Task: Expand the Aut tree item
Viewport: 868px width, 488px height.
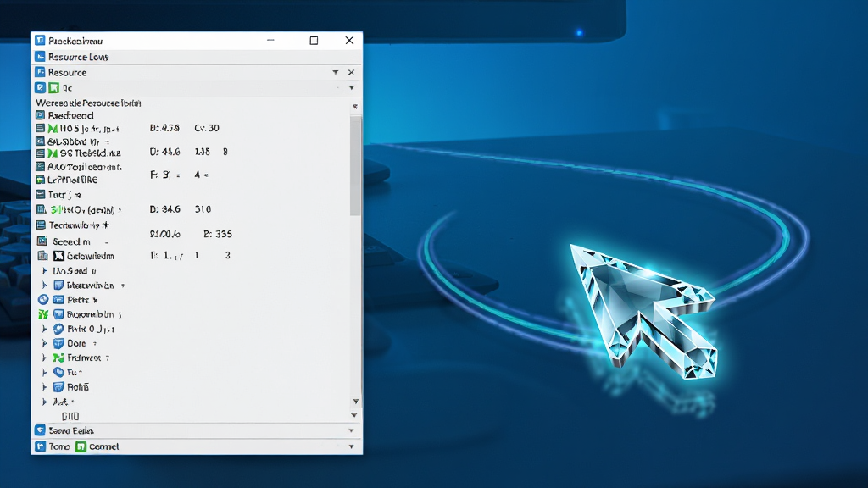Action: 44,402
